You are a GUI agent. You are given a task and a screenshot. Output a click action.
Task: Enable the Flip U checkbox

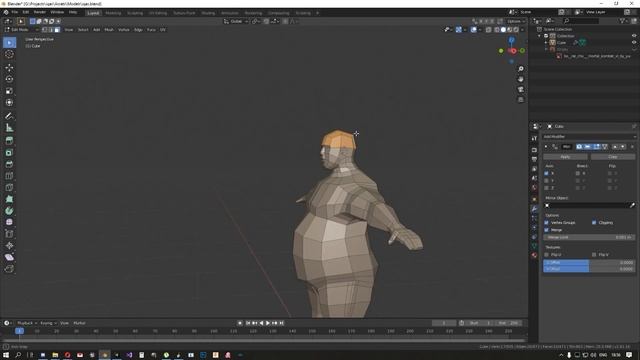(547, 255)
